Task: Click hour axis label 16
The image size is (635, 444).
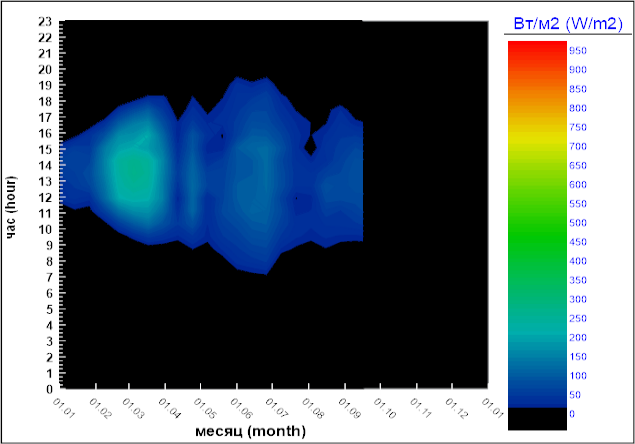Action: [45, 133]
